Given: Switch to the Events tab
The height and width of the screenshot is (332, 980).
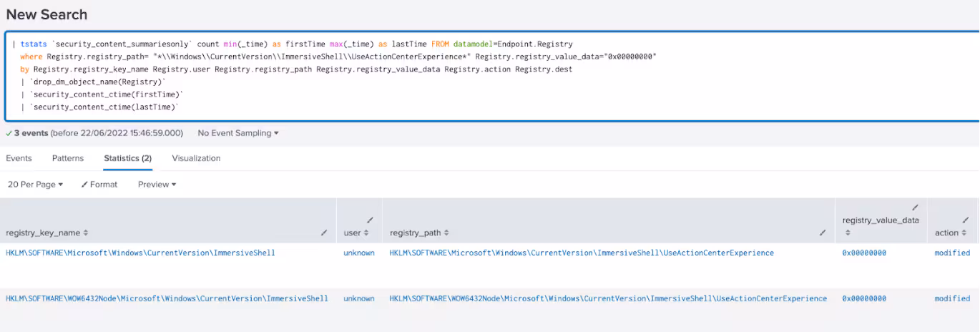Looking at the screenshot, I should click(19, 158).
